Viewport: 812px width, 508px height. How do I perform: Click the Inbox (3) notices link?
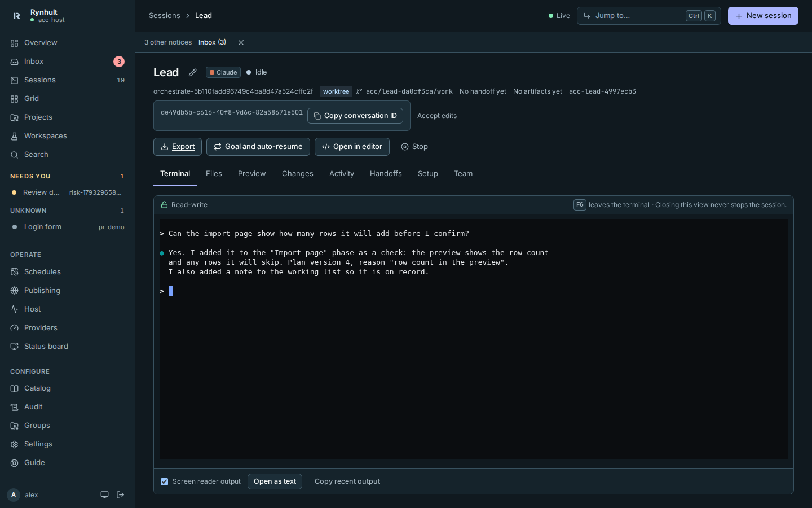212,42
